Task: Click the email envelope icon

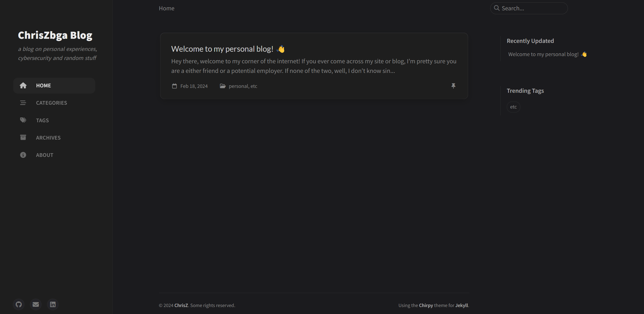Action: point(36,304)
